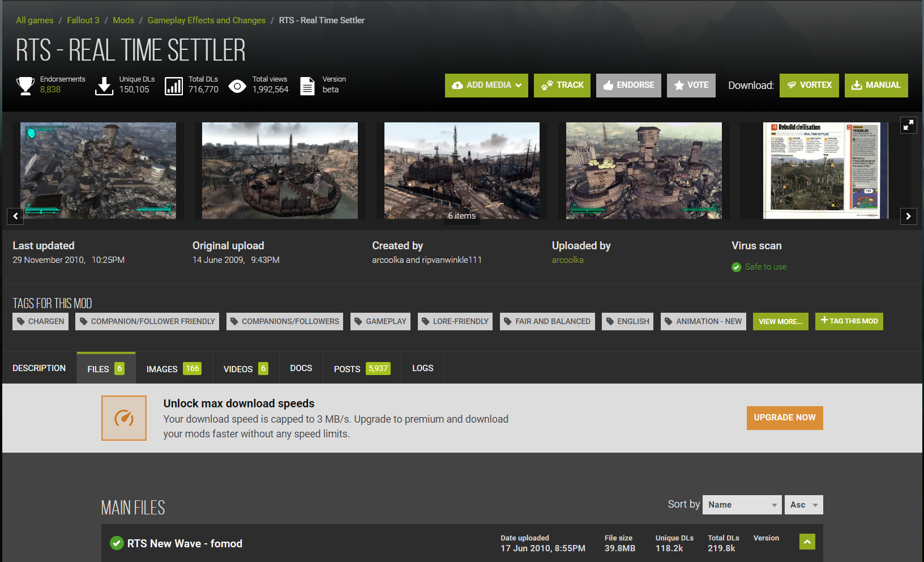924x562 pixels.
Task: Open the third gallery thumbnail labeled 6 items
Action: [x=462, y=171]
